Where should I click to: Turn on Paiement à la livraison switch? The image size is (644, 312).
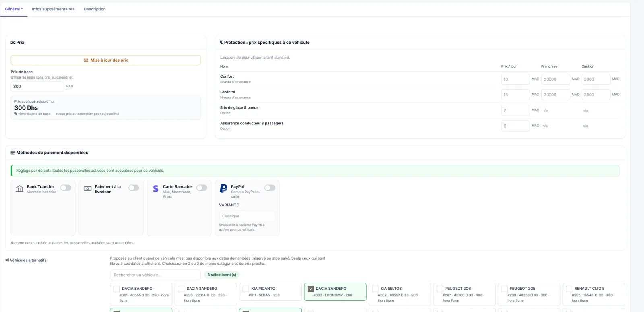point(134,188)
